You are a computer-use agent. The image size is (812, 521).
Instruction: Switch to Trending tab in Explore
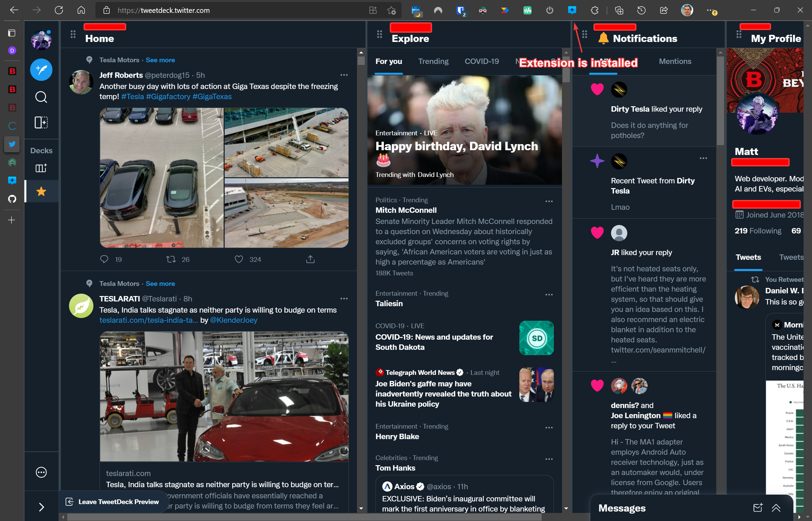[433, 61]
